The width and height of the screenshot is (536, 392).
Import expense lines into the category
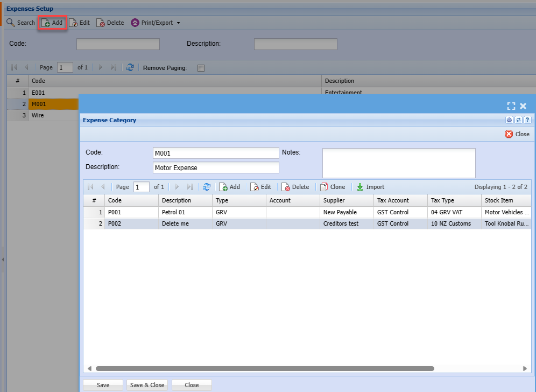[370, 187]
